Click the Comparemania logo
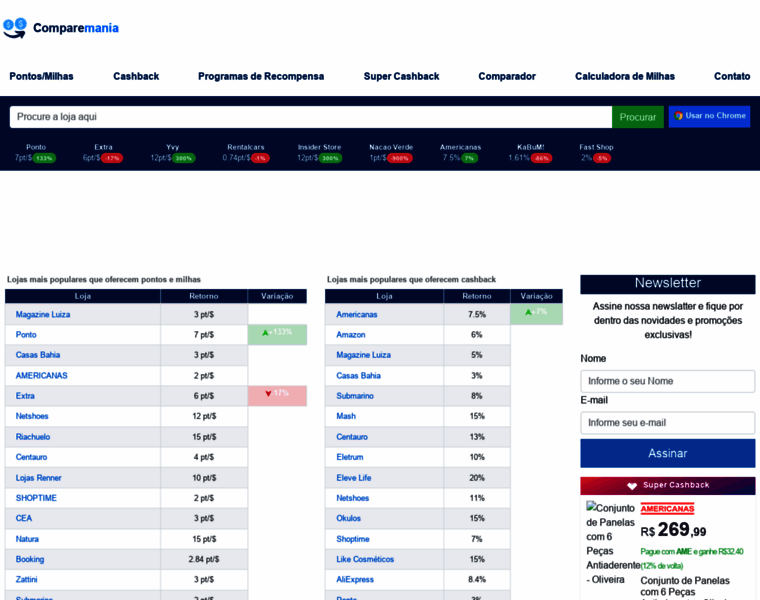 click(x=61, y=27)
